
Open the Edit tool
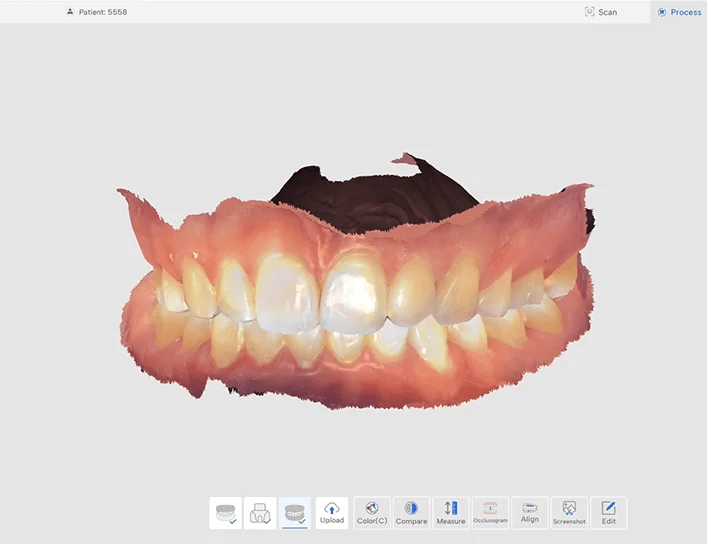click(608, 513)
